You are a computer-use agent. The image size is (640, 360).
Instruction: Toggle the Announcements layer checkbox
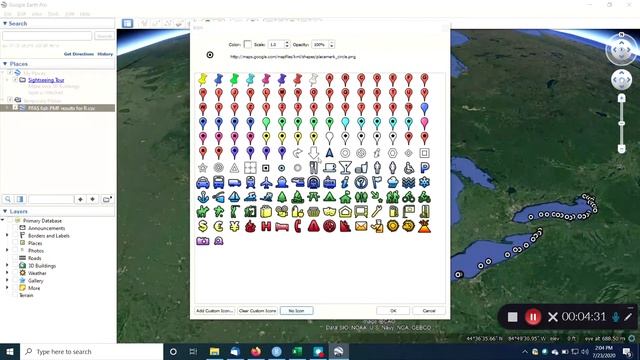point(15,228)
